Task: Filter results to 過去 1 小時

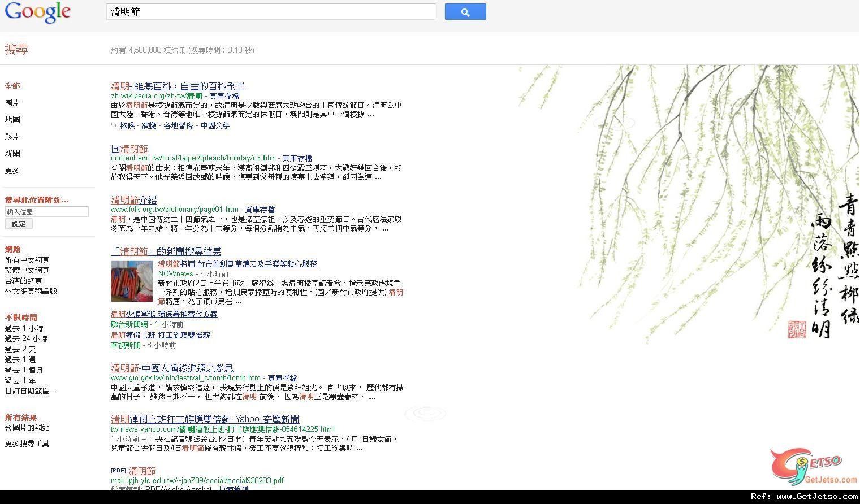Action: click(x=24, y=328)
